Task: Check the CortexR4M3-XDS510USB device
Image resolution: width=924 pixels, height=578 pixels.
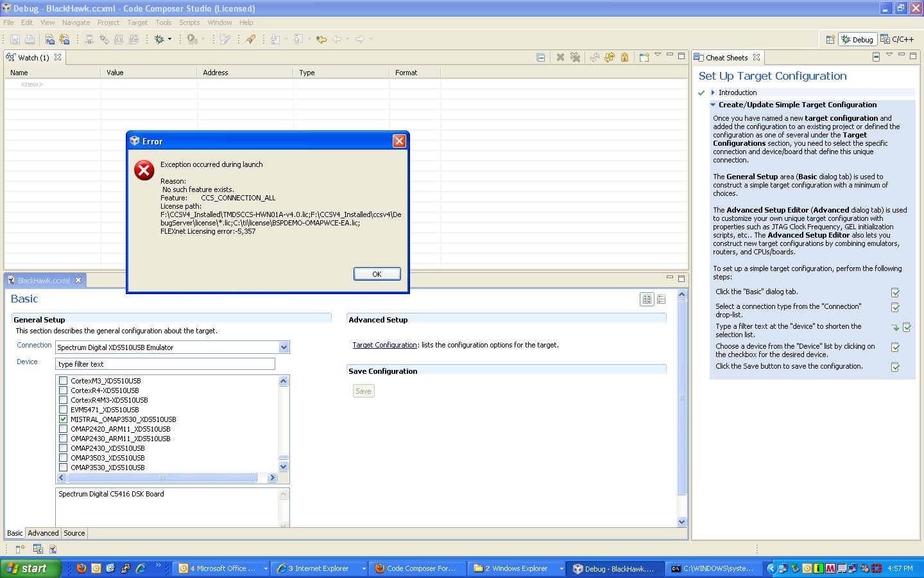Action: pyautogui.click(x=63, y=400)
